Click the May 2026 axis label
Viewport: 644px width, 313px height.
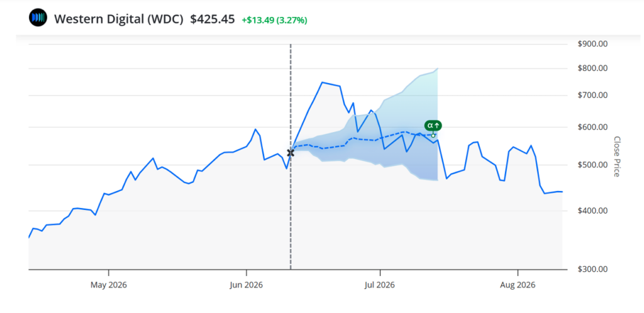coord(108,285)
